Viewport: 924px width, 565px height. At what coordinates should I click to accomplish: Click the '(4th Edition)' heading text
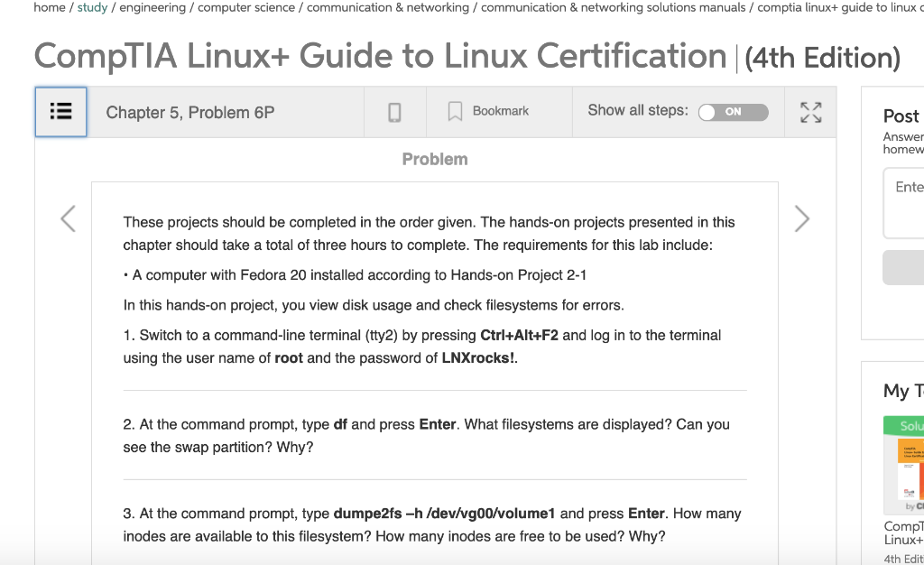point(823,58)
